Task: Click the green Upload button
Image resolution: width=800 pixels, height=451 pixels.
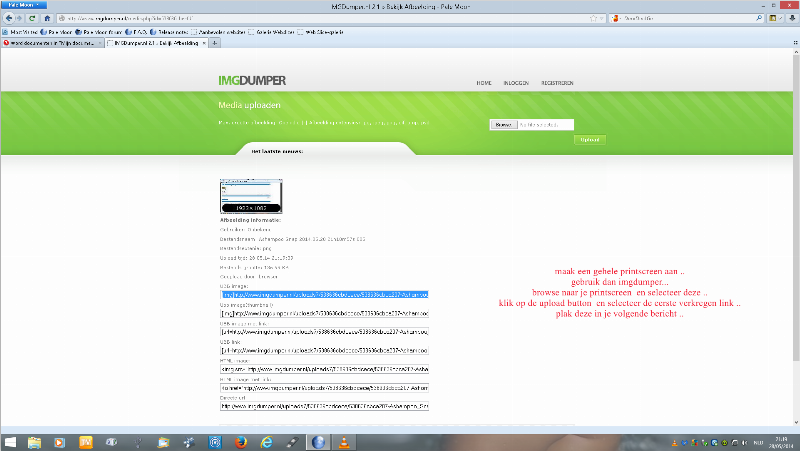Action: point(590,140)
